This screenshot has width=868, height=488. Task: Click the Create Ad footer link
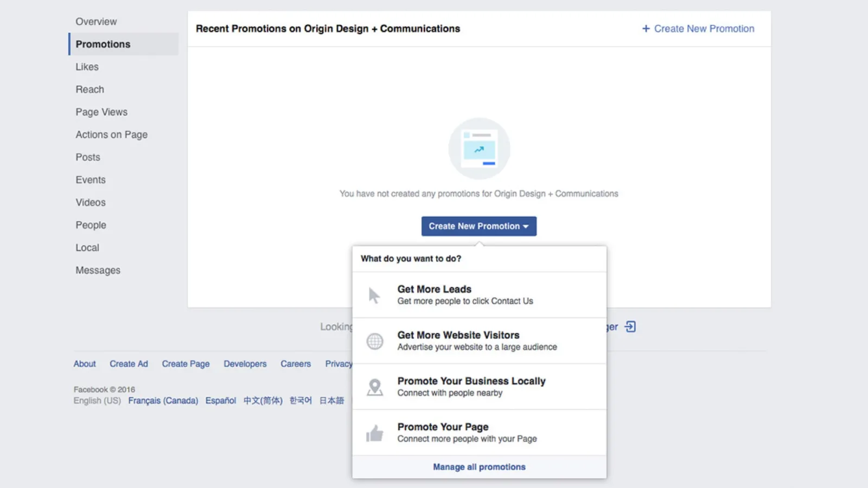(x=129, y=364)
